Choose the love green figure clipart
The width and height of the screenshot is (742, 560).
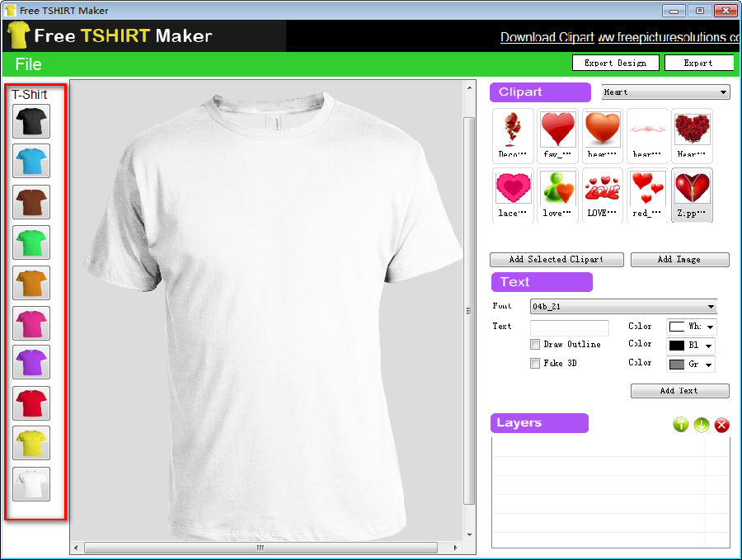pyautogui.click(x=557, y=195)
